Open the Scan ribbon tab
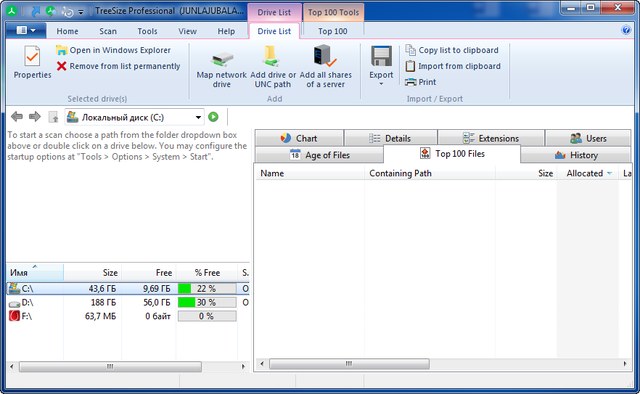This screenshot has height=394, width=640. (x=108, y=31)
